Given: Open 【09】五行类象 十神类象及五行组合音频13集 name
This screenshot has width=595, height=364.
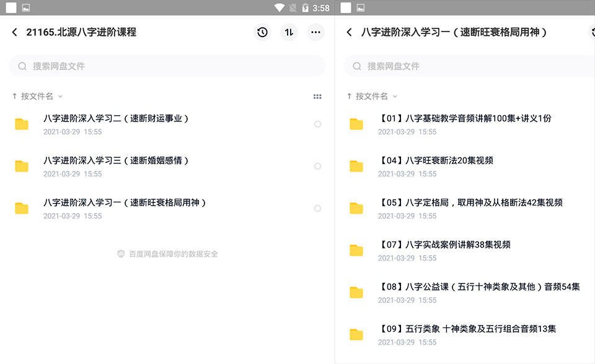Looking at the screenshot, I should pos(467,329).
